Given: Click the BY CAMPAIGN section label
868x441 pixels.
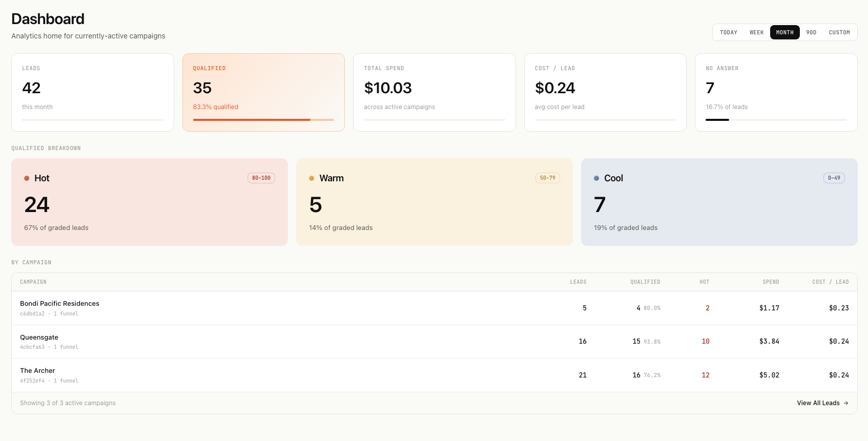Looking at the screenshot, I should (x=31, y=263).
